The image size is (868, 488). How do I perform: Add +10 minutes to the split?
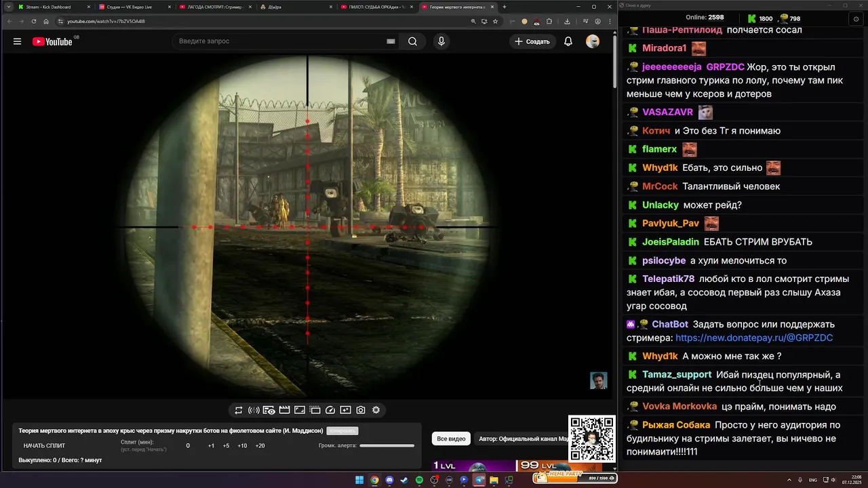242,446
